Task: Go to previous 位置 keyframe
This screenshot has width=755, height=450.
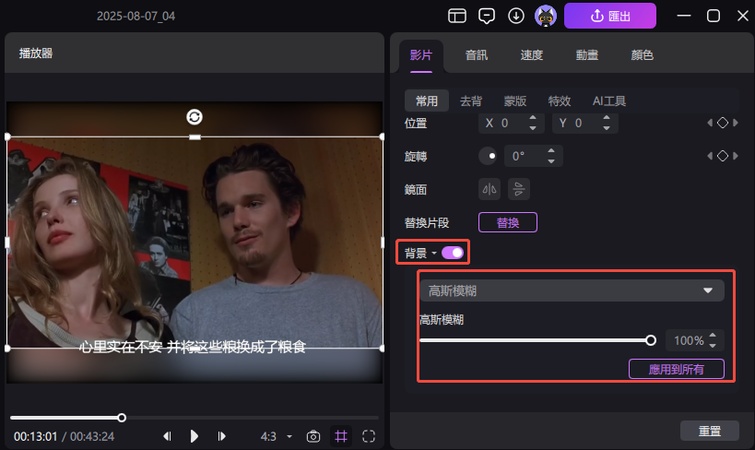Action: (x=710, y=123)
